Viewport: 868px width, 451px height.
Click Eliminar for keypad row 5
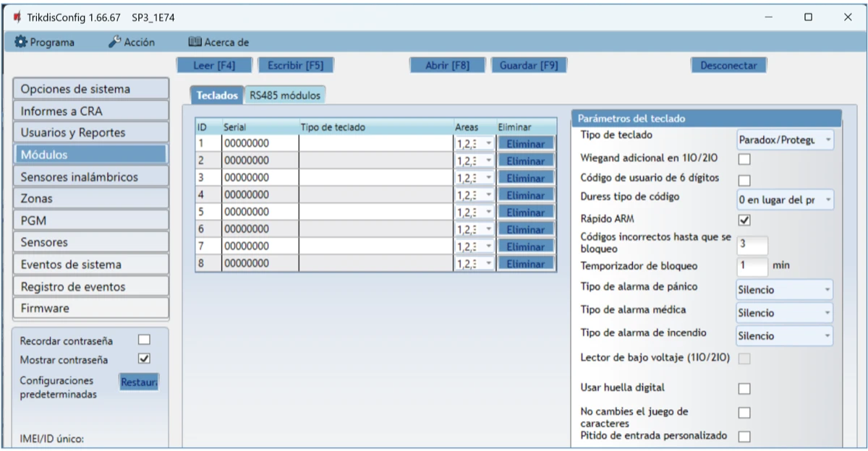pyautogui.click(x=525, y=212)
